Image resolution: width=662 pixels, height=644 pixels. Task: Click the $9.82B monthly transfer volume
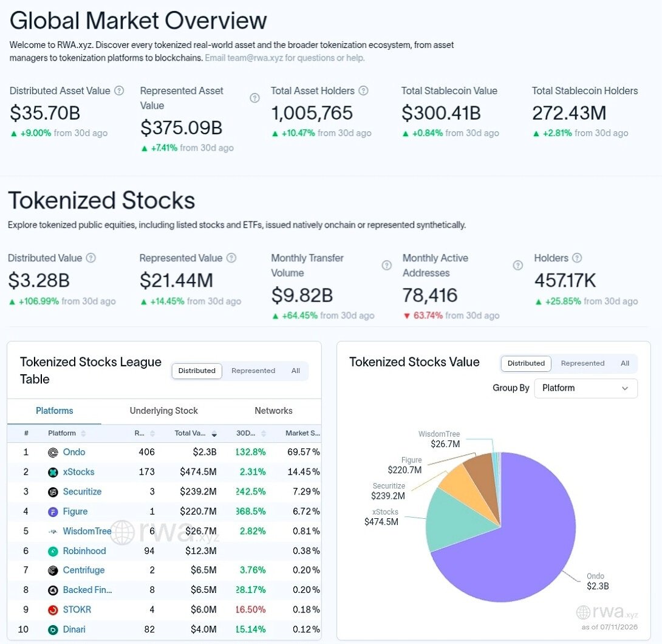302,296
